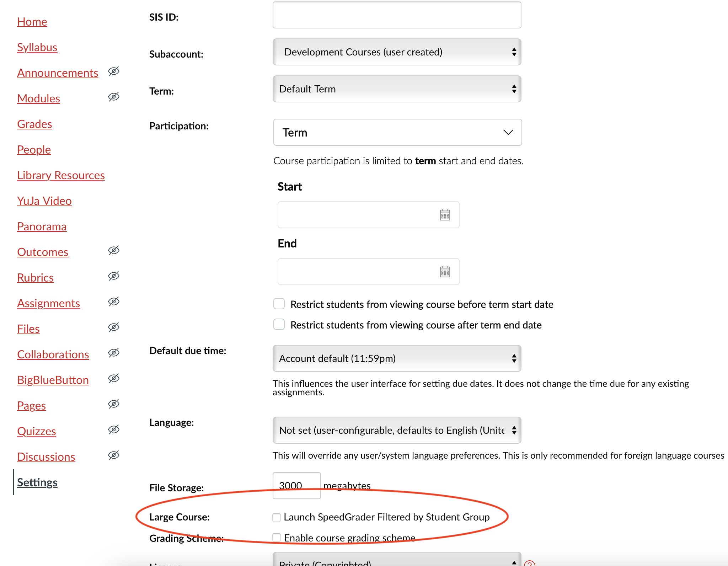
Task: Check restrict viewing after term end date
Action: pos(279,324)
